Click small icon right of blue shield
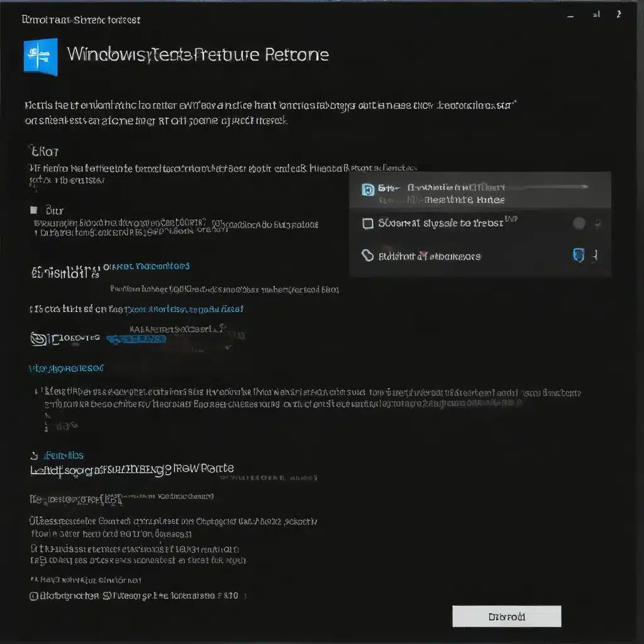The image size is (644, 644). click(595, 256)
